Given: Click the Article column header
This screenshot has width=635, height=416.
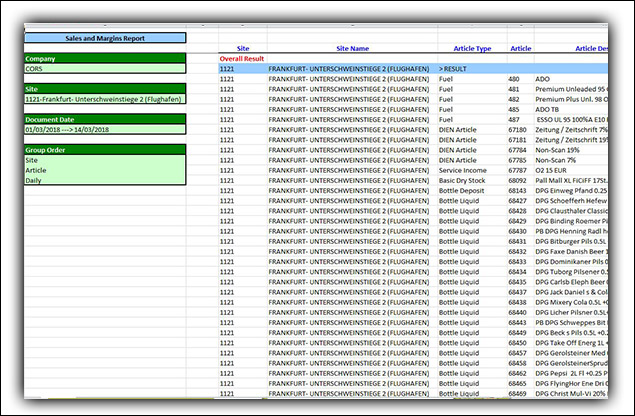Looking at the screenshot, I should point(520,48).
